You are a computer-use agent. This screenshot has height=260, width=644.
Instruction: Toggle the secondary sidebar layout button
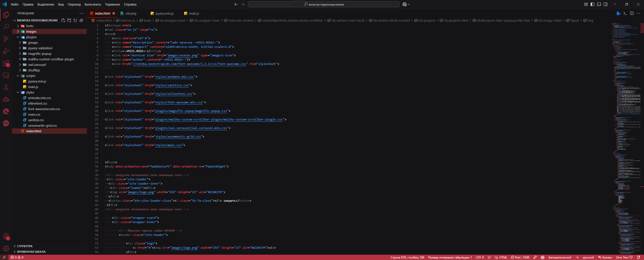tap(606, 4)
